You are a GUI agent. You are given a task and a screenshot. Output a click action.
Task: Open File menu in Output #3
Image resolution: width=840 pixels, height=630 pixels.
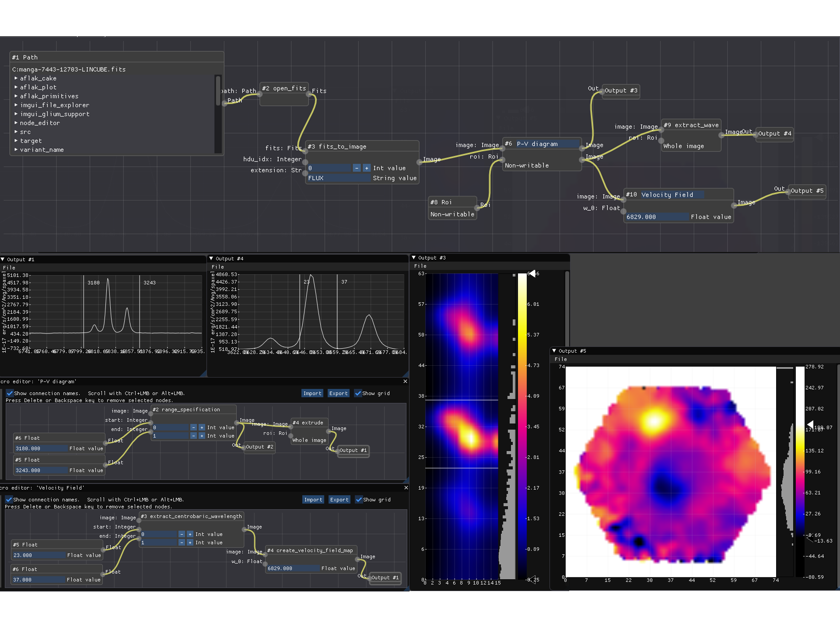click(x=420, y=266)
